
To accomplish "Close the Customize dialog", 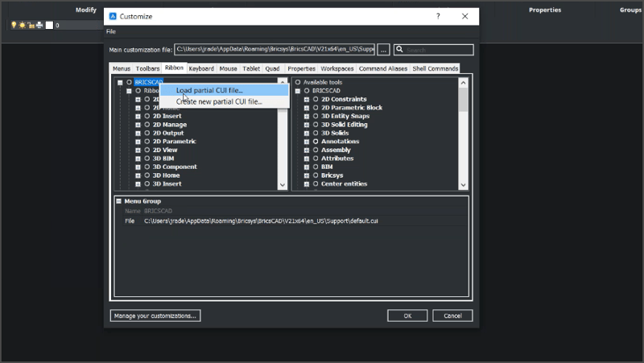I will pyautogui.click(x=464, y=16).
